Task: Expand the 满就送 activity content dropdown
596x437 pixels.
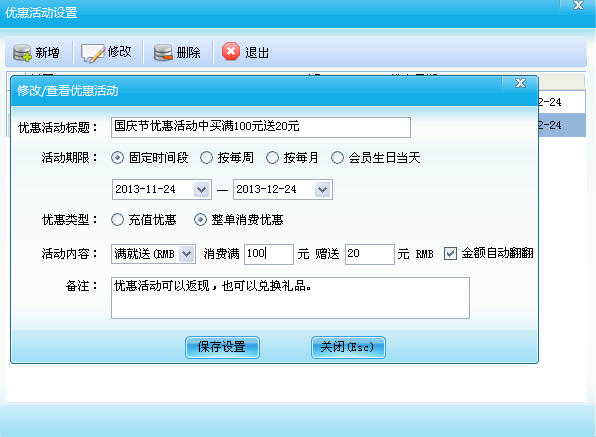Action: [x=186, y=254]
